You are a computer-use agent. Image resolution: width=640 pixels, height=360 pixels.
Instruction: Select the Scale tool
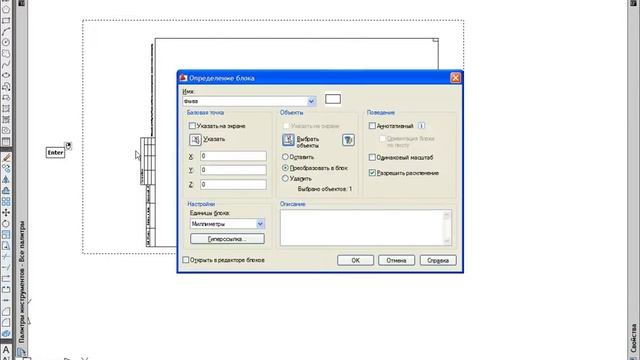(6, 234)
